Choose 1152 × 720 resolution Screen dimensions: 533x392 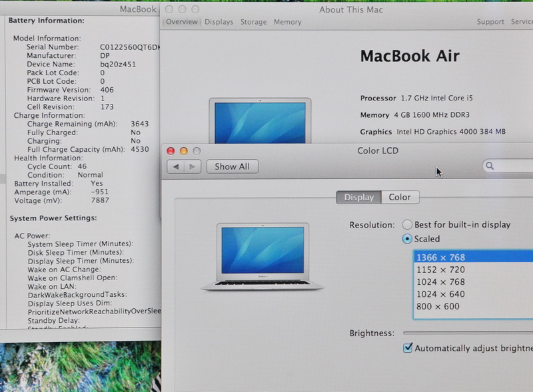pos(474,270)
